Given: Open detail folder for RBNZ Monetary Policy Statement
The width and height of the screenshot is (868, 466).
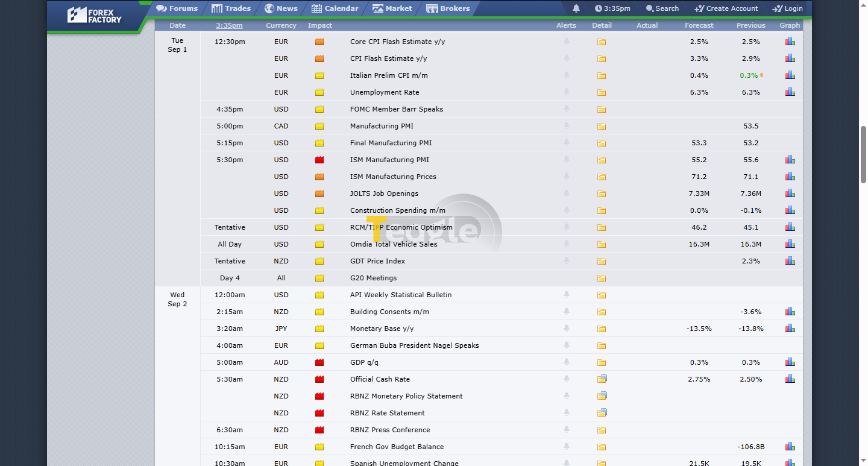Looking at the screenshot, I should (x=602, y=396).
